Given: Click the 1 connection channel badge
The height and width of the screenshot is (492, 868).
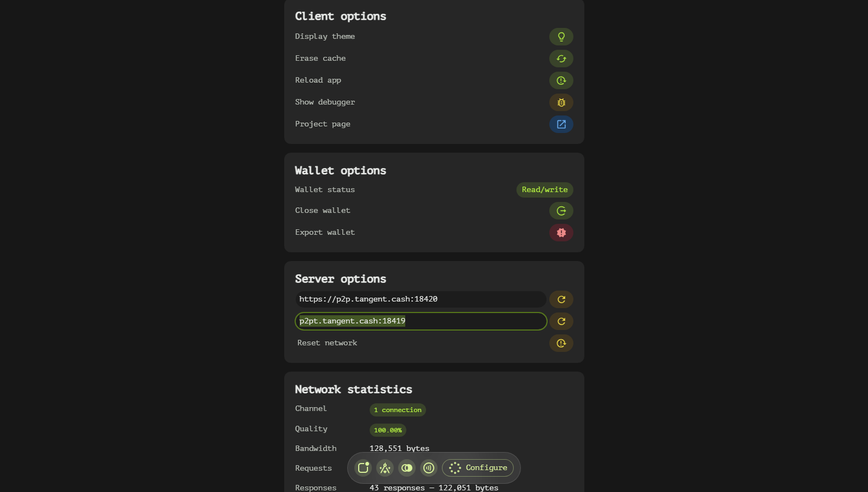Looking at the screenshot, I should pyautogui.click(x=398, y=410).
